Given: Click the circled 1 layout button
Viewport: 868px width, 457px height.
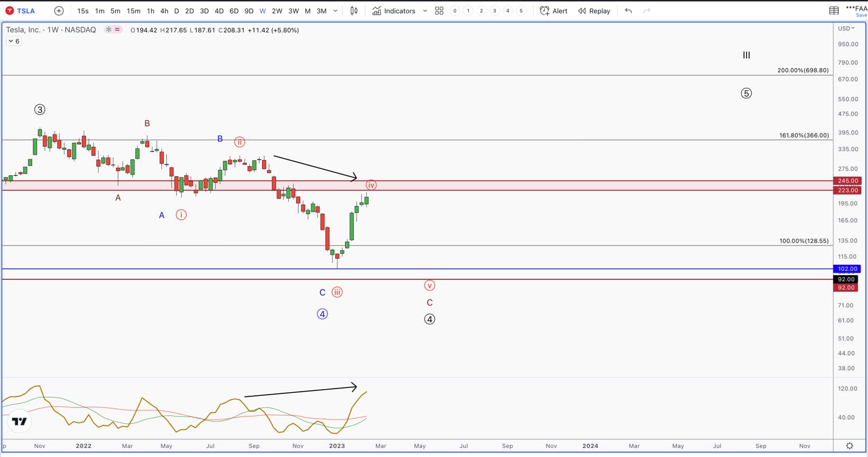Looking at the screenshot, I should pos(468,11).
